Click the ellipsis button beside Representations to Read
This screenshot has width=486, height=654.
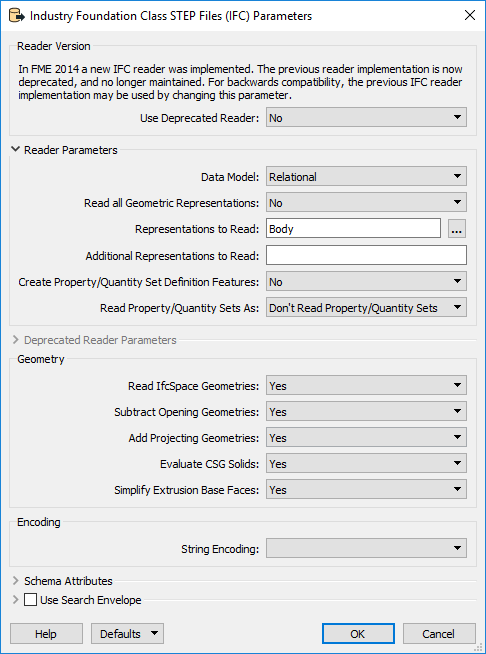click(457, 229)
